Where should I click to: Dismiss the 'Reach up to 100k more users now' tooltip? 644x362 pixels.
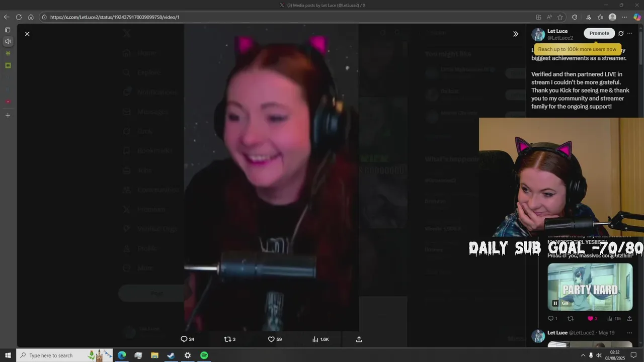pos(577,49)
